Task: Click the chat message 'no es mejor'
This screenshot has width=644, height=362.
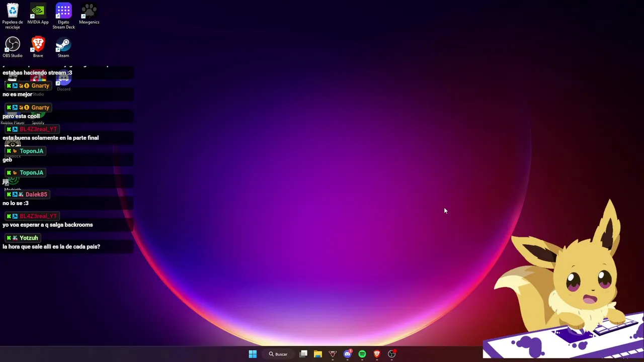Action: tap(18, 94)
